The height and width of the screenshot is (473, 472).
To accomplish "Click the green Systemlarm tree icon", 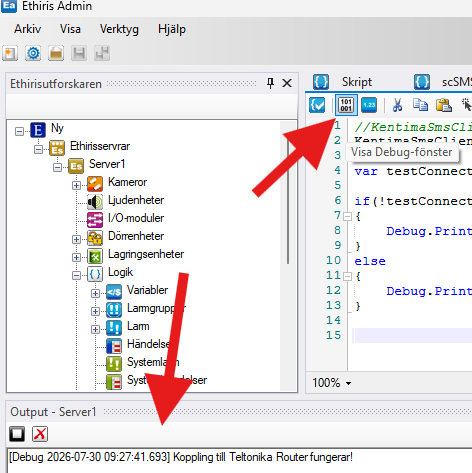I will tap(114, 364).
